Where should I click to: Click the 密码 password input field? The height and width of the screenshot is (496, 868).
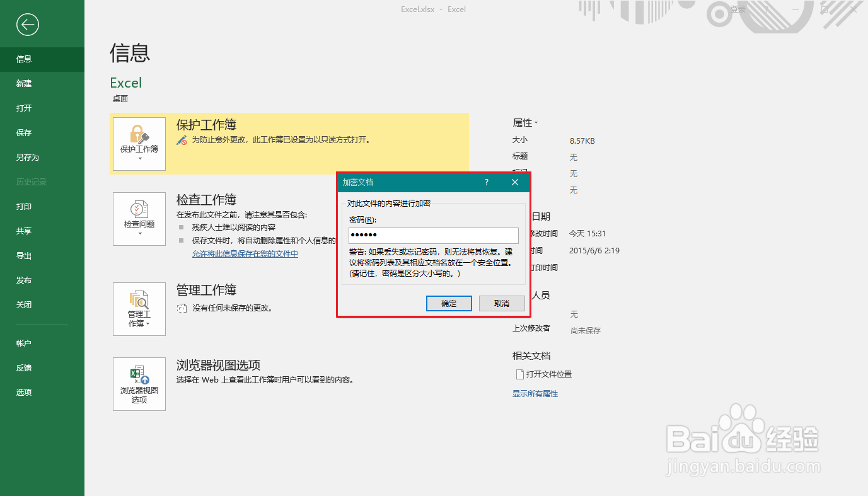[x=433, y=235]
